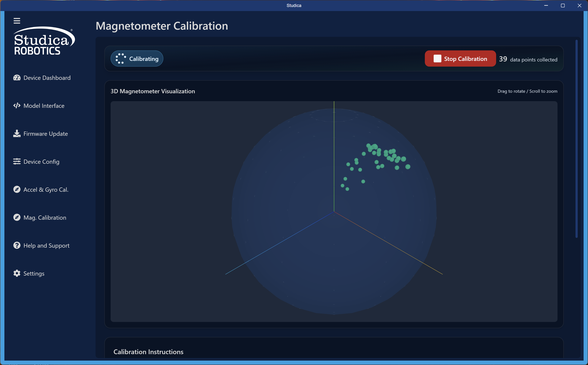Click the Model Interface code icon
This screenshot has height=365, width=588.
coord(17,106)
